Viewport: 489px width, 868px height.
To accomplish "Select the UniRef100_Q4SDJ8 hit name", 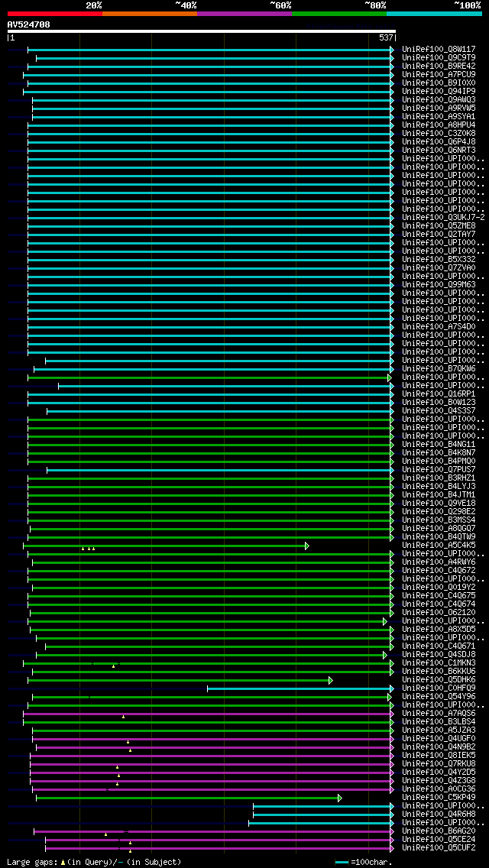I will pyautogui.click(x=439, y=655).
